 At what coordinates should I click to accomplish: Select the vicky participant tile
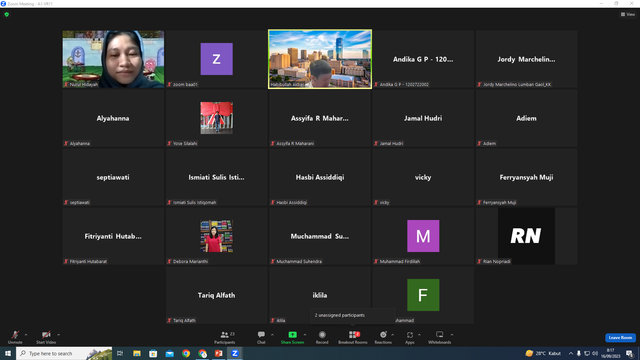pos(423,177)
